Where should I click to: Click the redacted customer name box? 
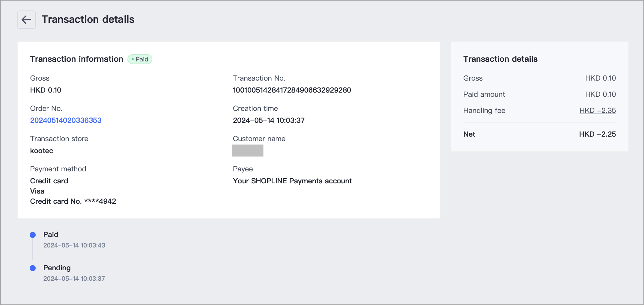point(247,150)
